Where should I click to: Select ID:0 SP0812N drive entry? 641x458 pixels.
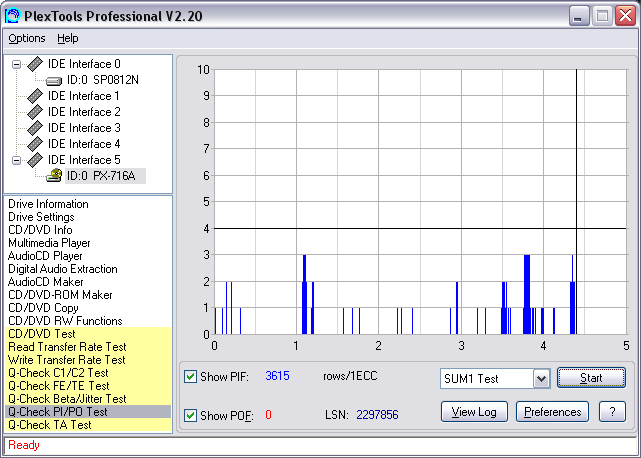(x=103, y=80)
